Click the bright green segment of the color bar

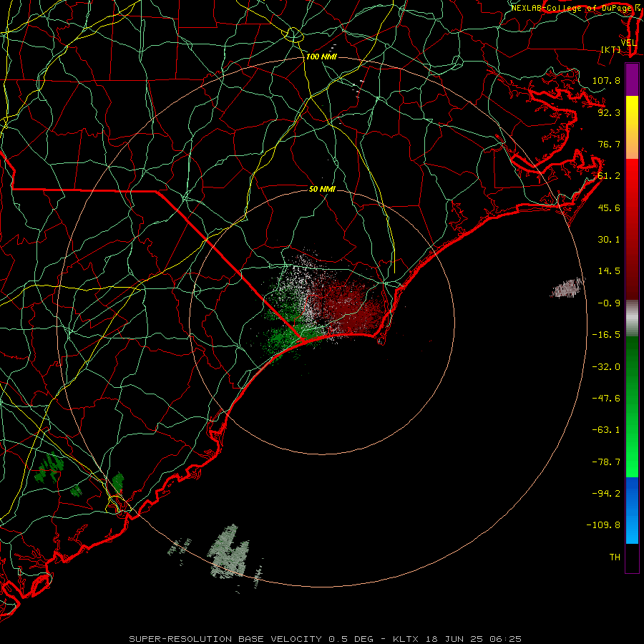tap(632, 406)
